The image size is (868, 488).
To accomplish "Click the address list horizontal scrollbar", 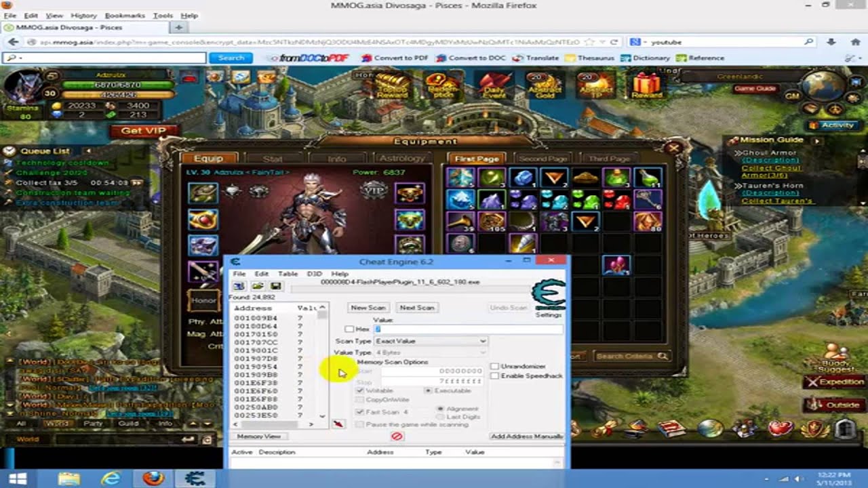I will pyautogui.click(x=273, y=424).
